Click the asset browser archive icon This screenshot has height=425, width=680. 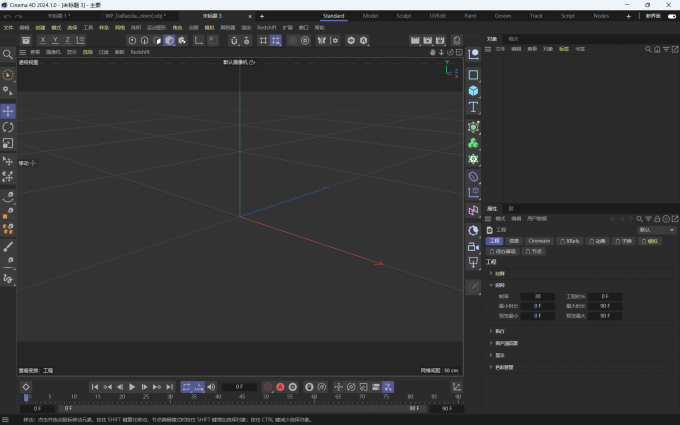(x=26, y=40)
